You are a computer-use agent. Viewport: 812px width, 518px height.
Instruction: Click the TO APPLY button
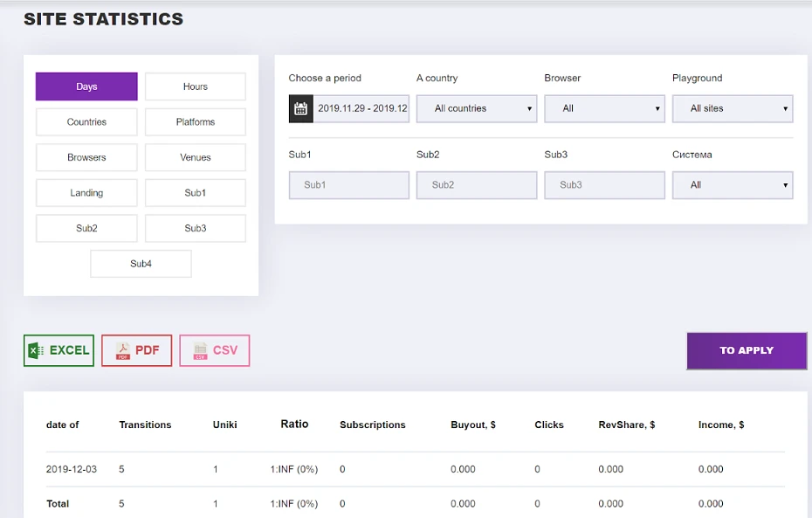point(747,350)
